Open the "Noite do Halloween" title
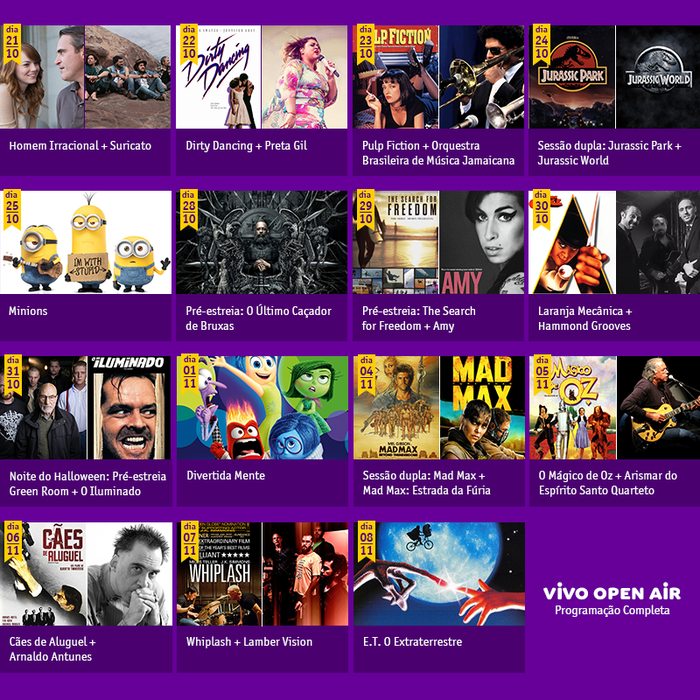Image resolution: width=700 pixels, height=700 pixels. tap(88, 483)
